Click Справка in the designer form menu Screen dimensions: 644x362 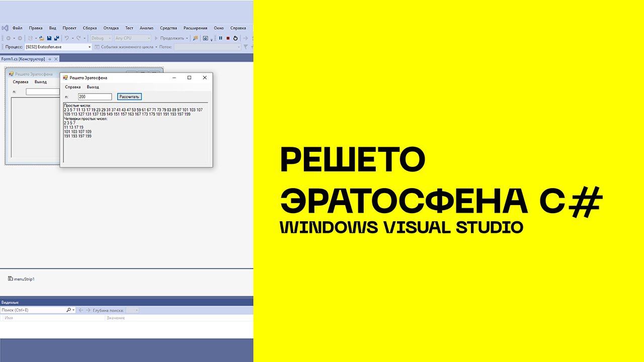click(x=21, y=82)
